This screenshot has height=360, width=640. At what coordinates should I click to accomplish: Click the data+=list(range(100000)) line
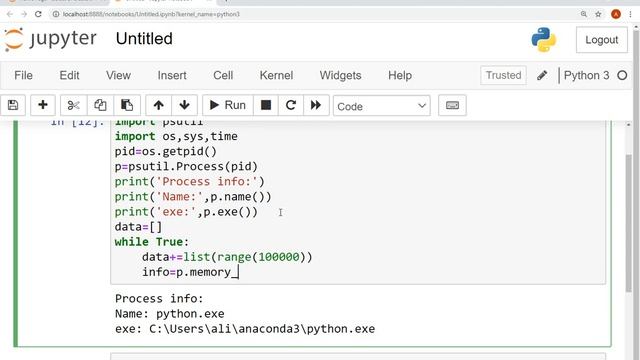[227, 257]
